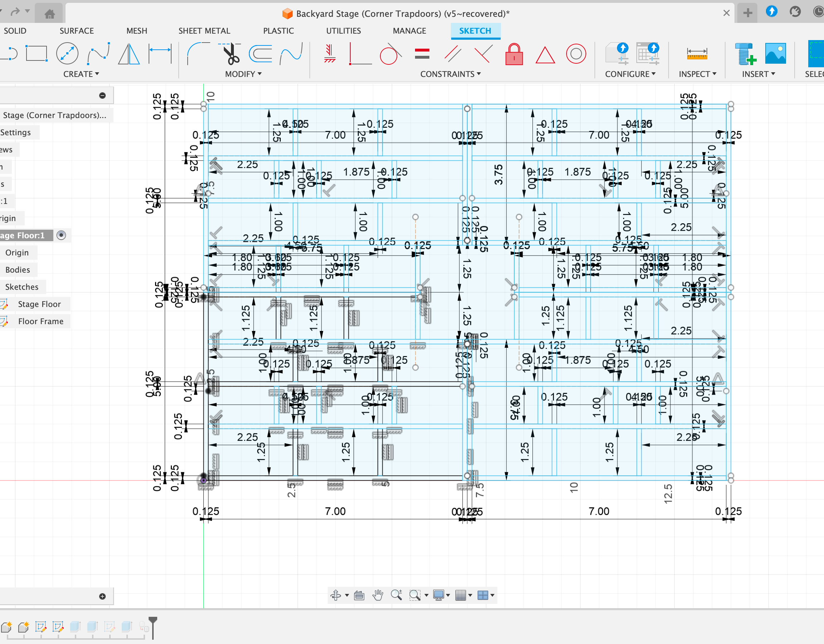Select the Floor Frame sketch
The width and height of the screenshot is (824, 644).
pos(41,321)
